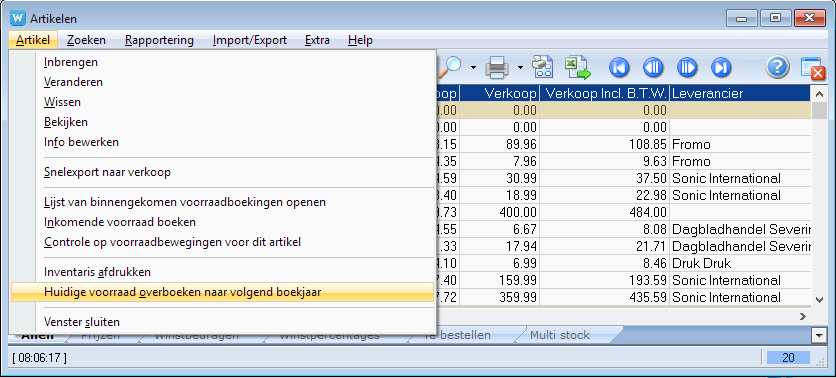836x378 pixels.
Task: Open the Help menu
Action: (x=360, y=40)
